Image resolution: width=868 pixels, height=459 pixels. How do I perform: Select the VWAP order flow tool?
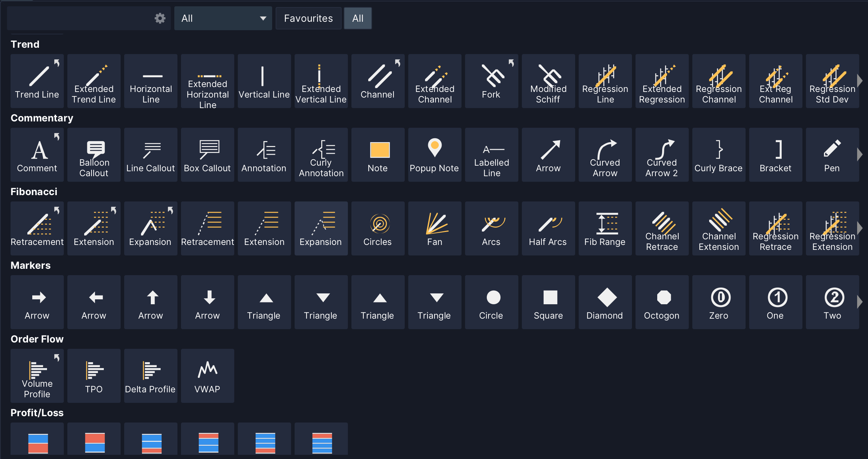pos(207,375)
